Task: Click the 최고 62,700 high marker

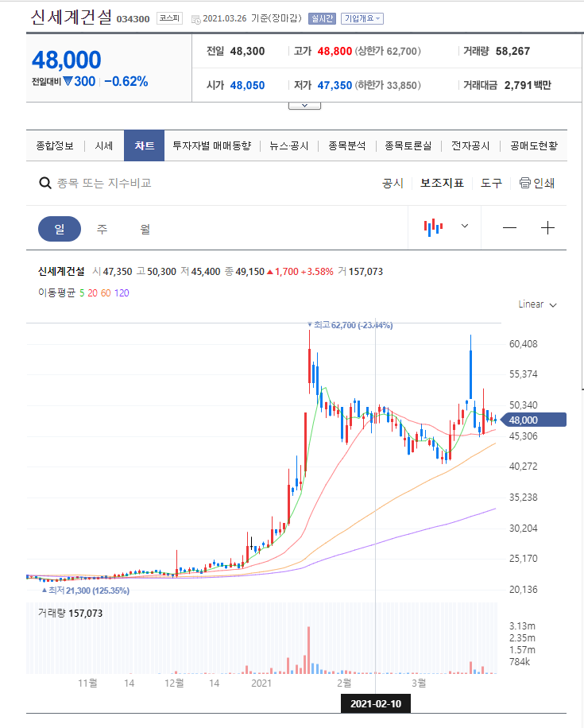Action: pyautogui.click(x=350, y=325)
